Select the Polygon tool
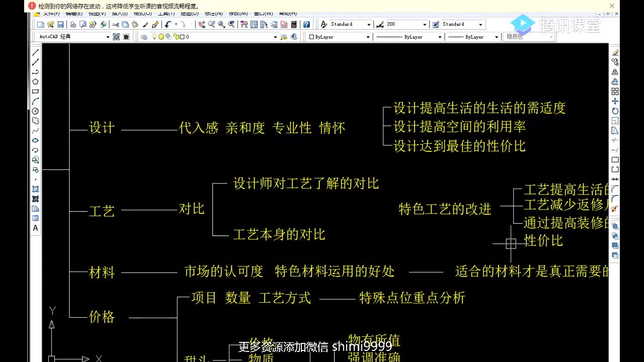The width and height of the screenshot is (644, 362). click(x=36, y=81)
